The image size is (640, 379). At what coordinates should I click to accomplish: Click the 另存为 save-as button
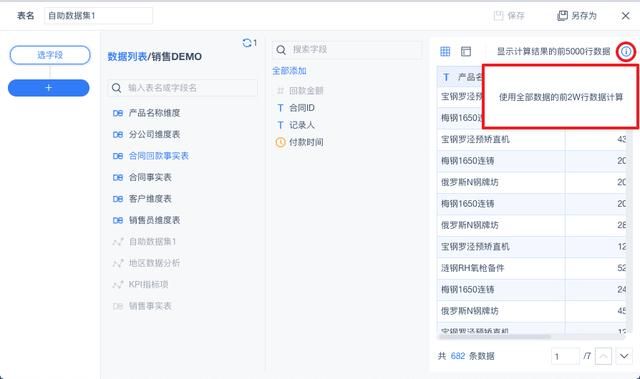pyautogui.click(x=577, y=16)
